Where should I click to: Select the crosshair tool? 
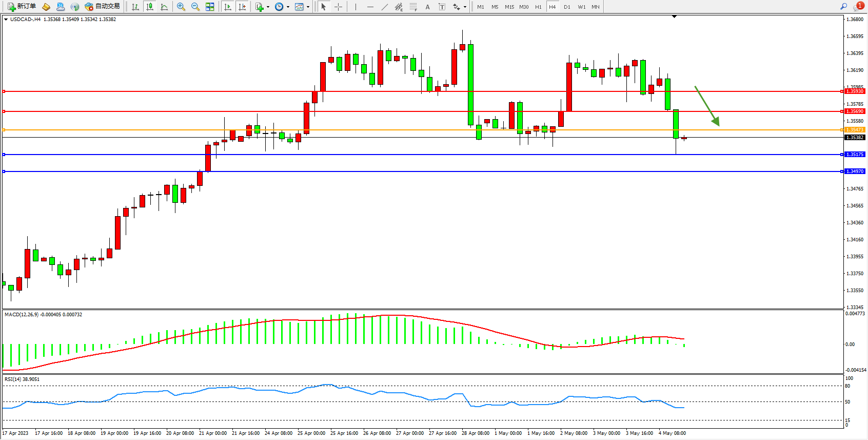(x=339, y=7)
